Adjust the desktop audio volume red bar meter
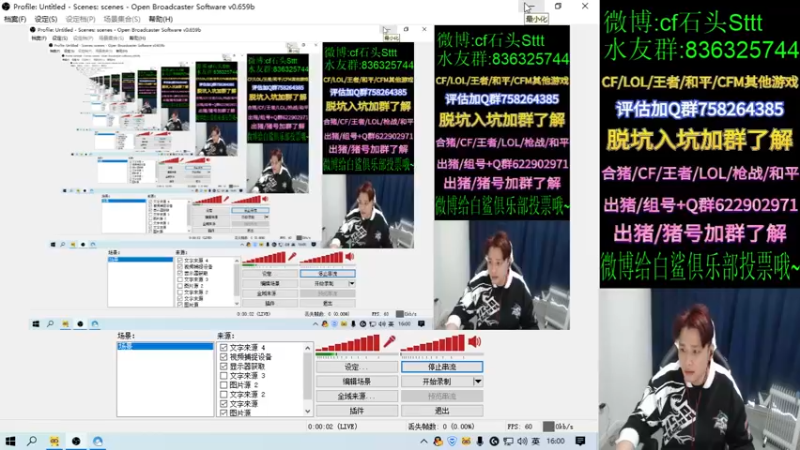This screenshot has height=450, width=800. coord(433,343)
